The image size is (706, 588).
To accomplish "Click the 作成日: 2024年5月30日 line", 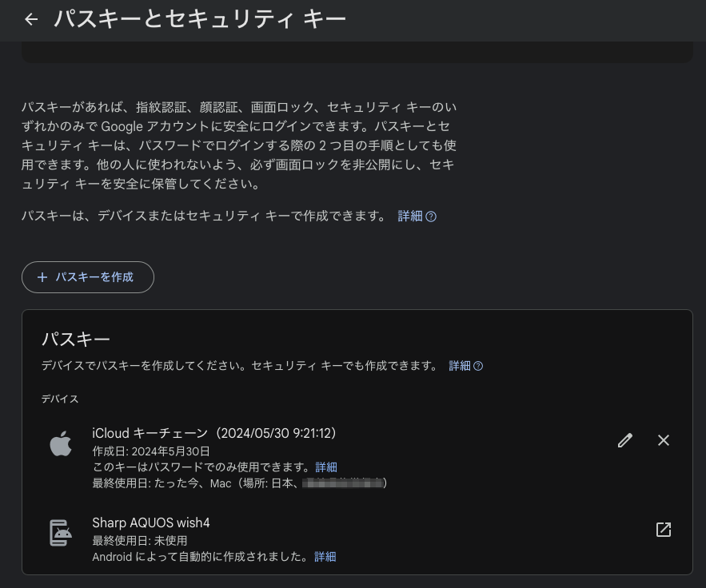I will click(x=151, y=451).
